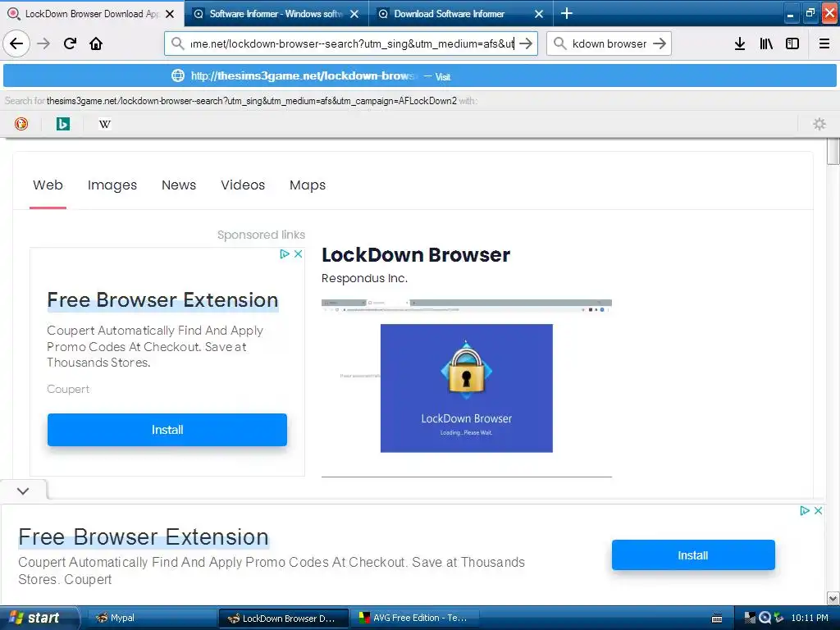This screenshot has width=840, height=630.
Task: Select the News search tab
Action: pyautogui.click(x=179, y=185)
